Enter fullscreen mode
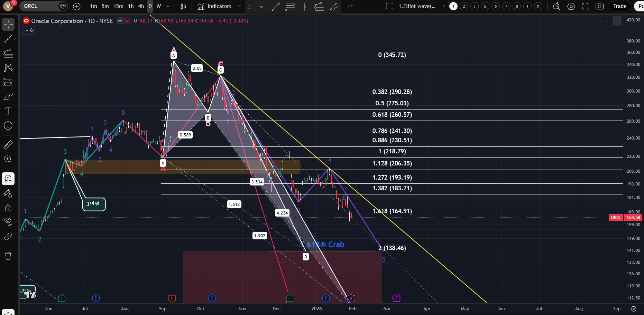The image size is (644, 315). click(585, 6)
